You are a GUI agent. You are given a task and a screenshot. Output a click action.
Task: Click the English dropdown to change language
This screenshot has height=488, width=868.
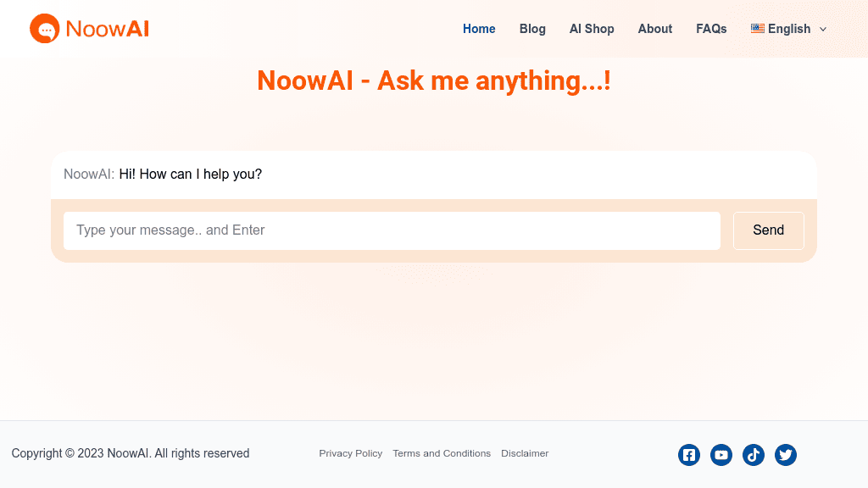788,28
